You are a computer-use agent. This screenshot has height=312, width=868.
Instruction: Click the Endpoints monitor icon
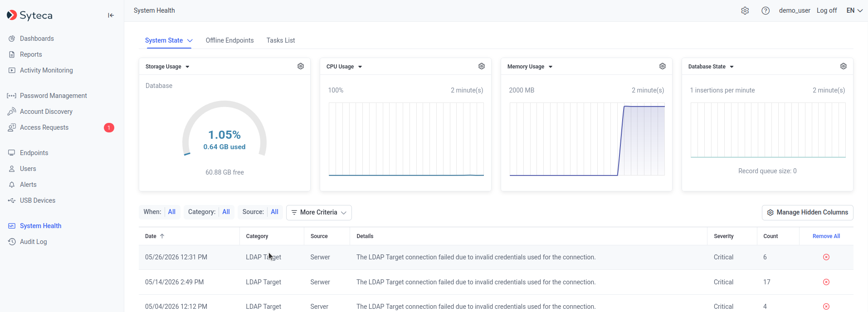coord(12,153)
